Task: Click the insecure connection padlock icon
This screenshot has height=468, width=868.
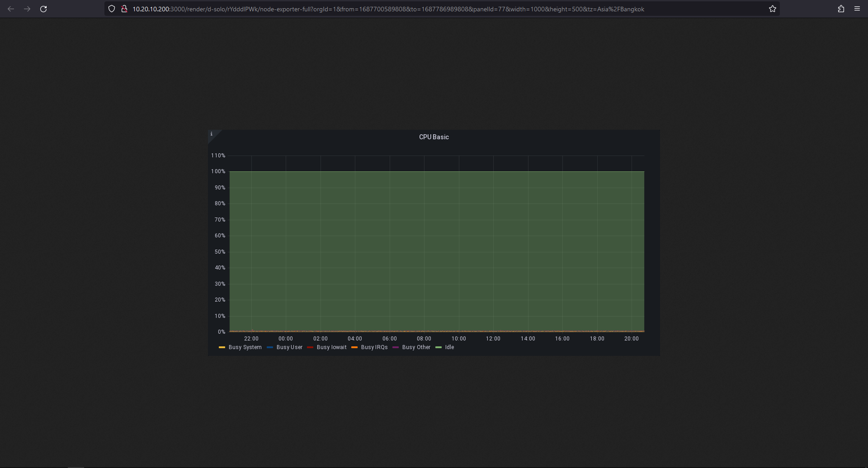Action: (124, 9)
